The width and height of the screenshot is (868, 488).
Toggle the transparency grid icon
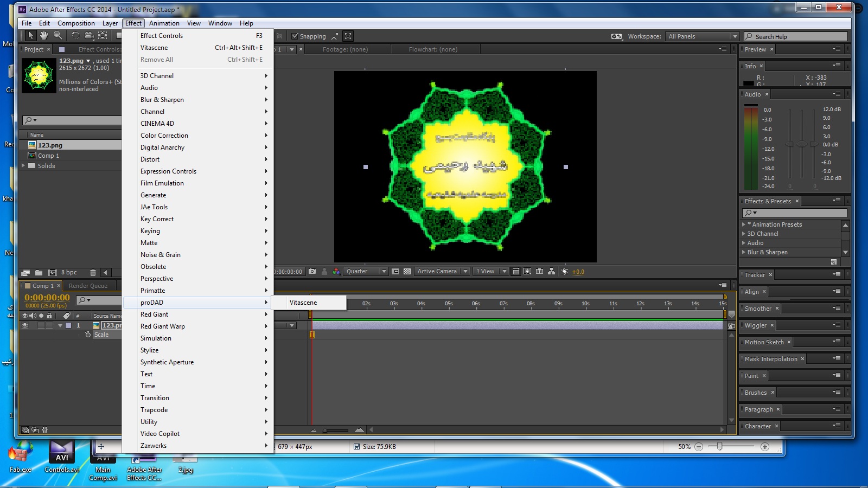tap(407, 271)
